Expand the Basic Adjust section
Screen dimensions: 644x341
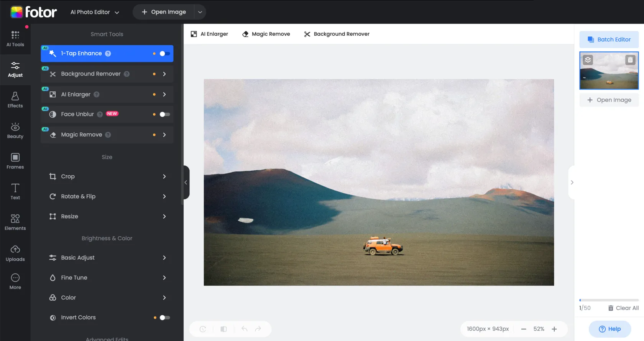point(107,258)
